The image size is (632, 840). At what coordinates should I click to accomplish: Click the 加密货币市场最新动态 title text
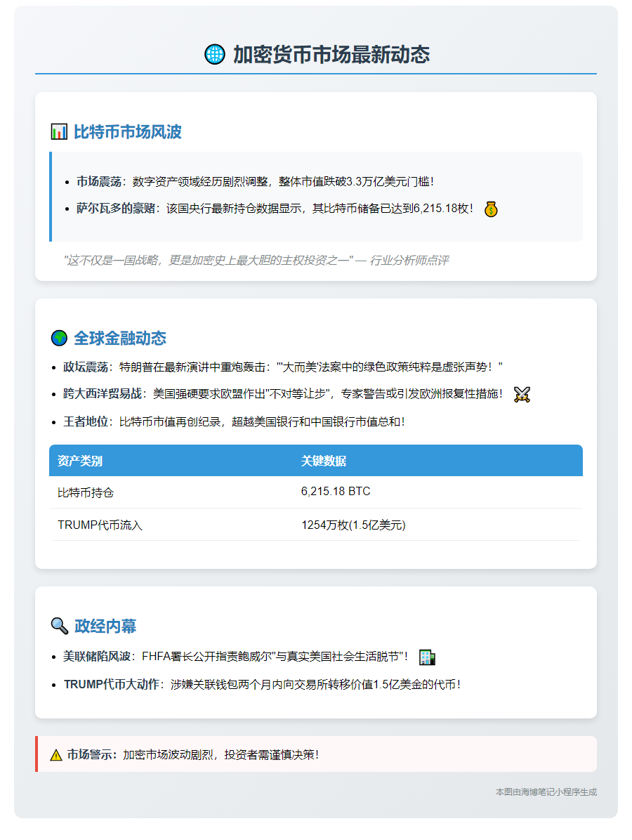pos(331,55)
